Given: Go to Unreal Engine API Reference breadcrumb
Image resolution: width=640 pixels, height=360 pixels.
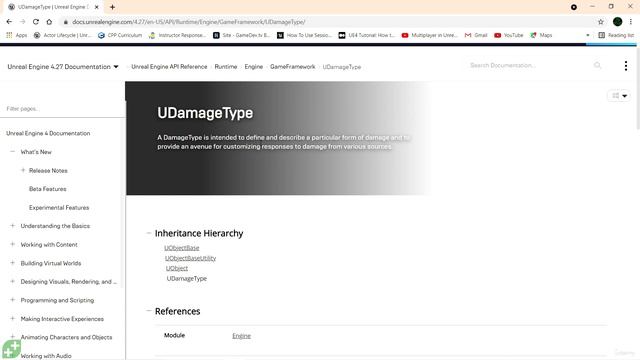Looking at the screenshot, I should click(x=169, y=67).
